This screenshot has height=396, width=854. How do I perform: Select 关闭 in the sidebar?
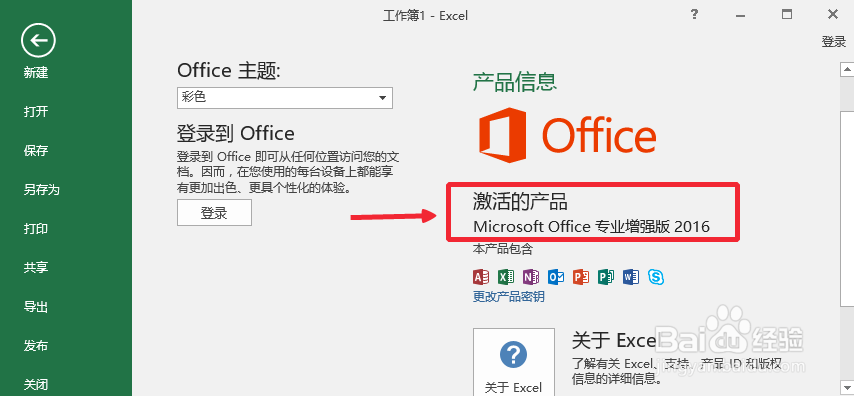point(36,385)
